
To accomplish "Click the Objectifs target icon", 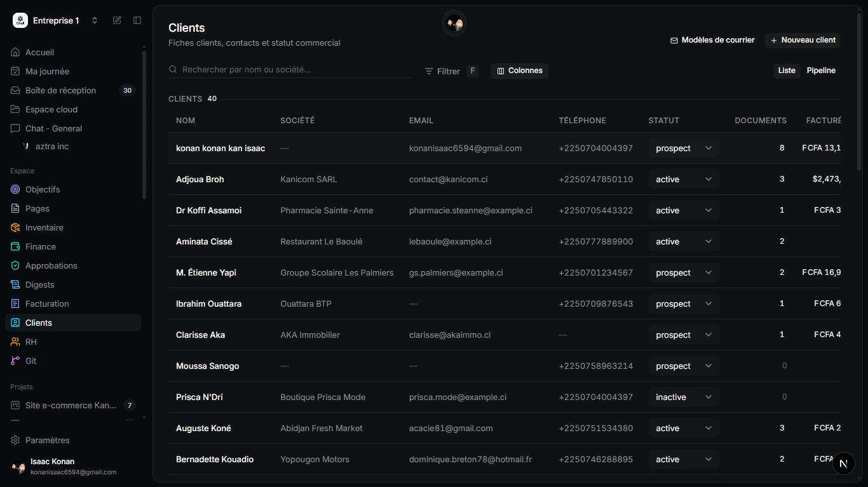I will click(15, 189).
